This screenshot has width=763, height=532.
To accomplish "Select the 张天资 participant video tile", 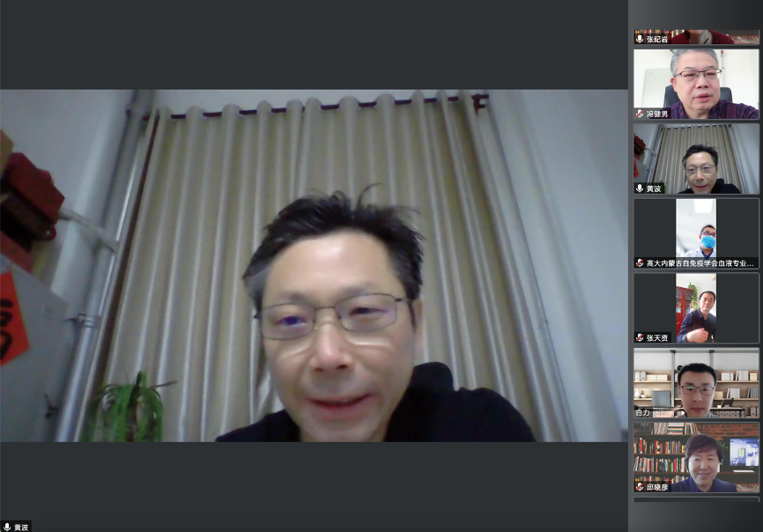I will pos(696,307).
